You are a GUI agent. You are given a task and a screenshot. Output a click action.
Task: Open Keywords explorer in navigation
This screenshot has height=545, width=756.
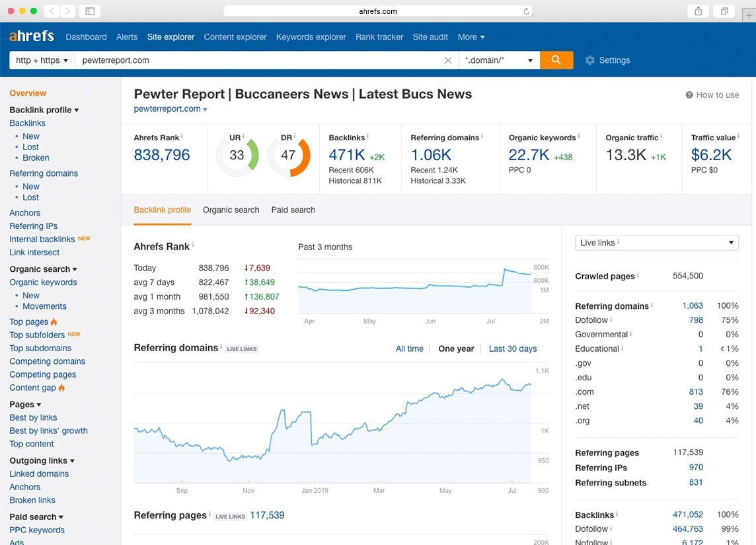tap(311, 36)
